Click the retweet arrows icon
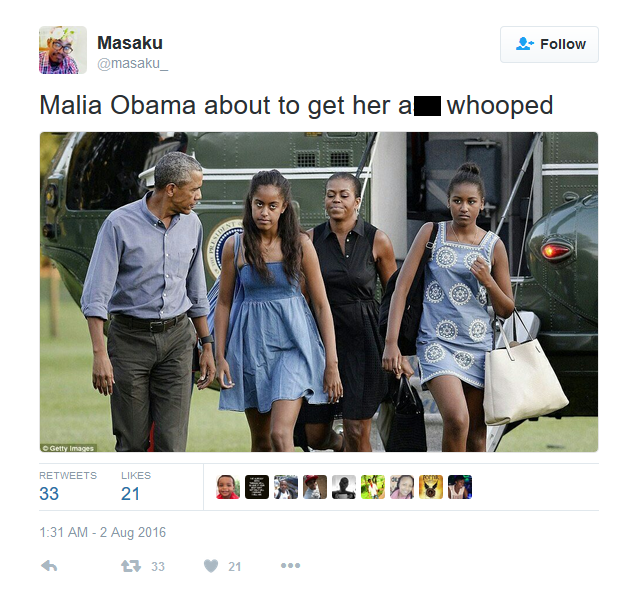637x604 pixels. coord(131,566)
